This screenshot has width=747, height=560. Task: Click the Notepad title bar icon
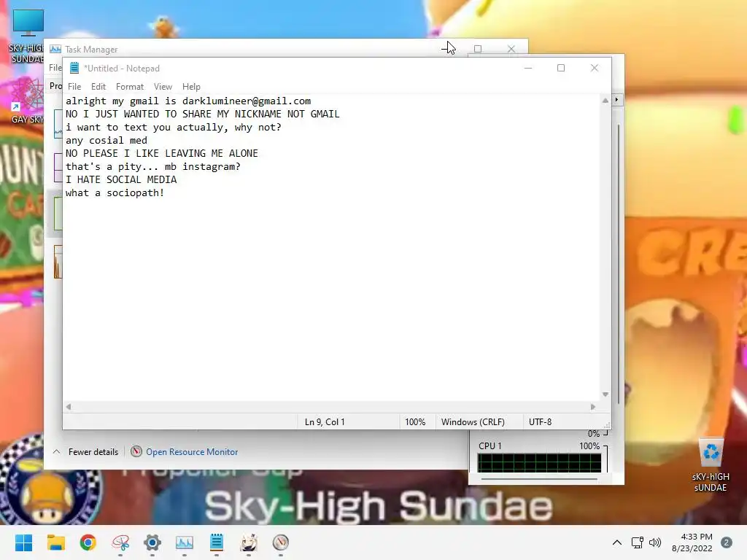pos(74,68)
